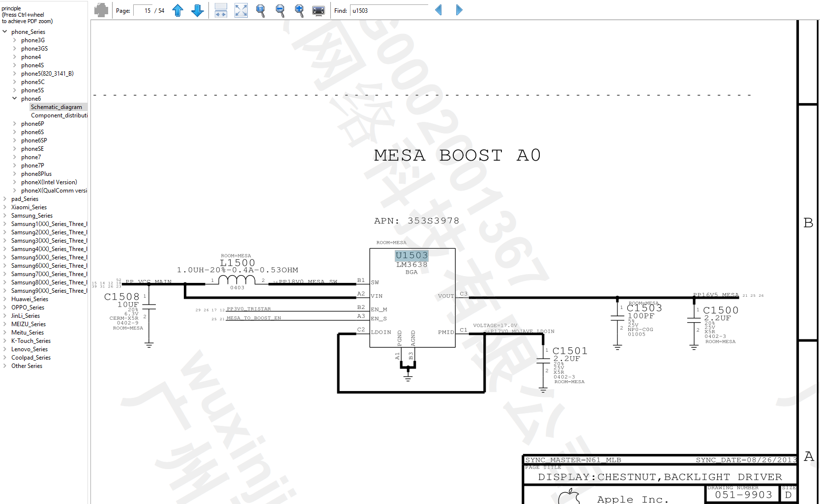
Task: Select Lenovo_Series in the tree
Action: coord(29,349)
